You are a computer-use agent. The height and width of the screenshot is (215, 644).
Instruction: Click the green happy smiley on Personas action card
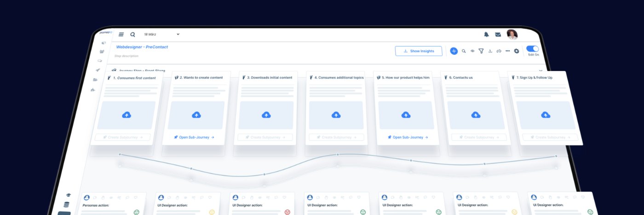pyautogui.click(x=137, y=212)
